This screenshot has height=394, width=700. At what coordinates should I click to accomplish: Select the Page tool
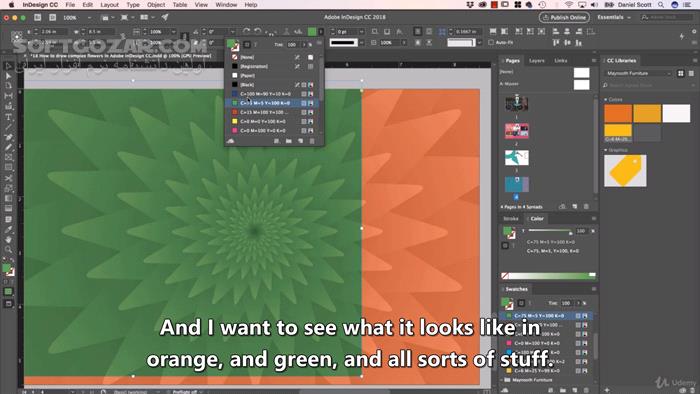(8, 86)
